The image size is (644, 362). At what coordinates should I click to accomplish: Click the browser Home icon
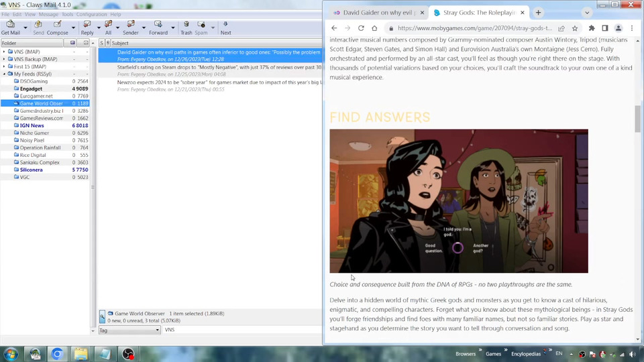click(x=374, y=28)
